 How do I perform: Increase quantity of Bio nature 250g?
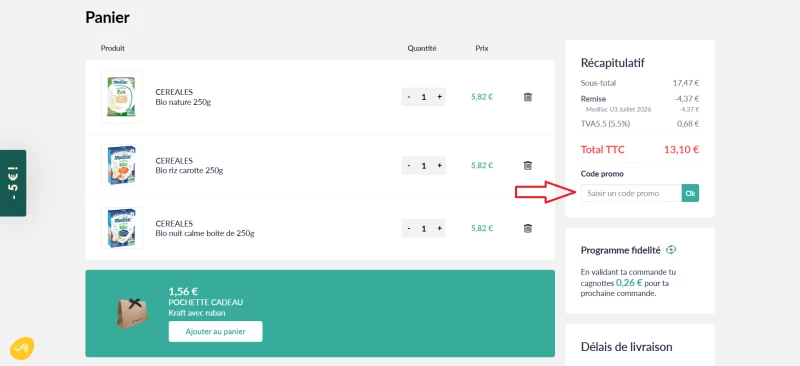pos(439,97)
